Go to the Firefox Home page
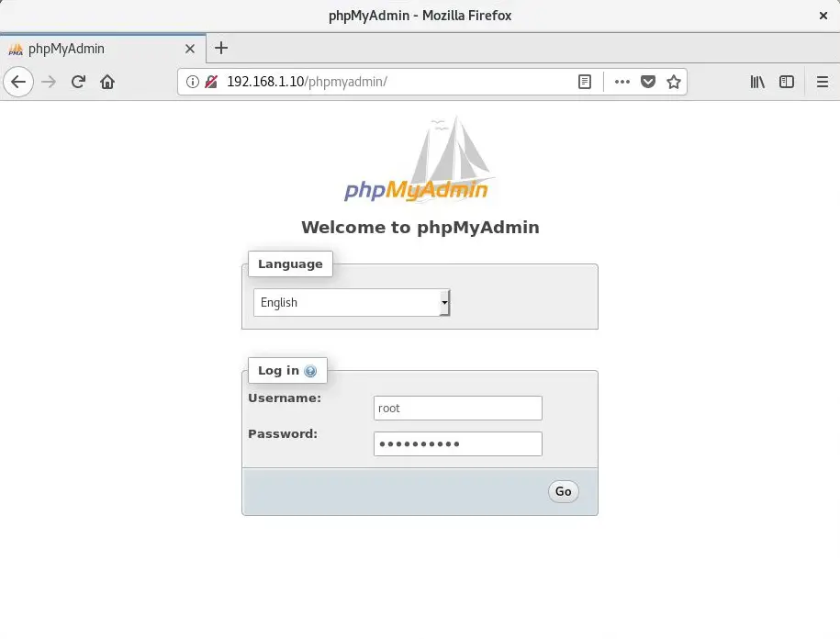Screen dimensions: 840x639 coord(107,82)
